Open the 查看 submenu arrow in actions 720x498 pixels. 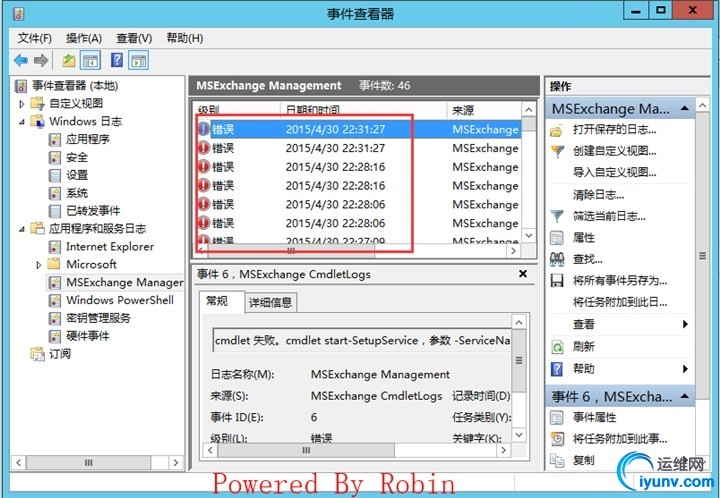(x=685, y=325)
